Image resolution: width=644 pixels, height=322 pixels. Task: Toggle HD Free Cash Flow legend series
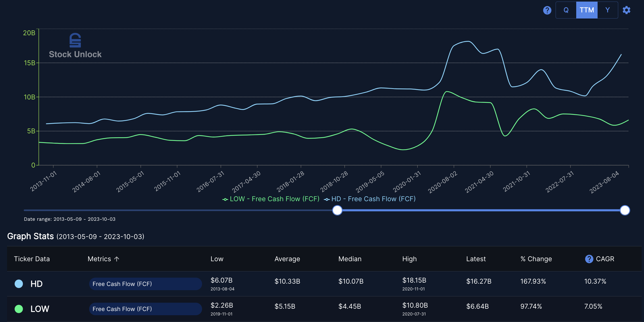click(x=370, y=199)
